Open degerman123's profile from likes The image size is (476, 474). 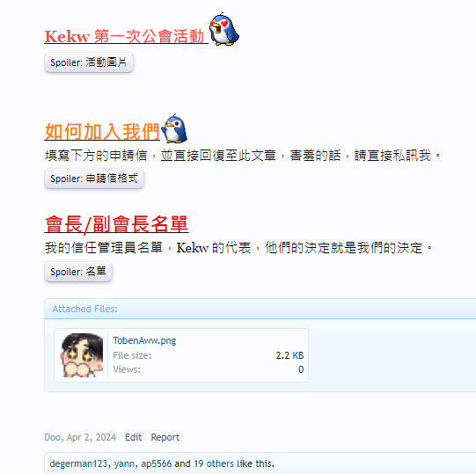(78, 463)
